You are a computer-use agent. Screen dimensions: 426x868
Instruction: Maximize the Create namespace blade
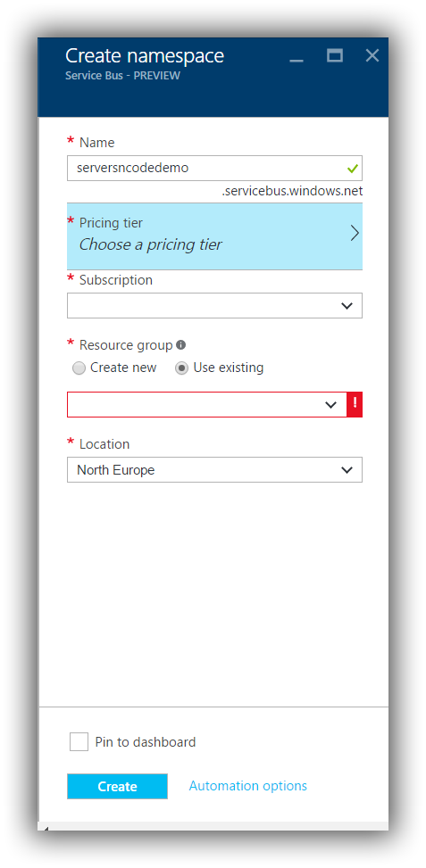[335, 55]
